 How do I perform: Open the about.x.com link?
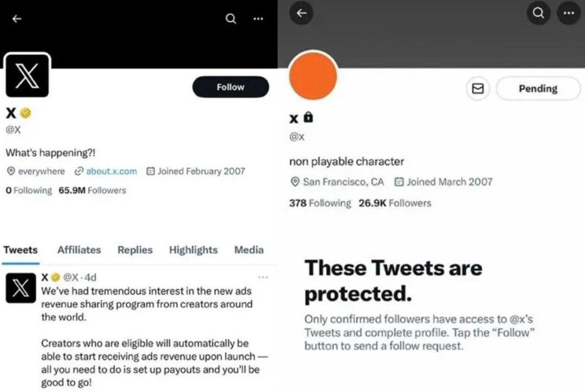(111, 171)
